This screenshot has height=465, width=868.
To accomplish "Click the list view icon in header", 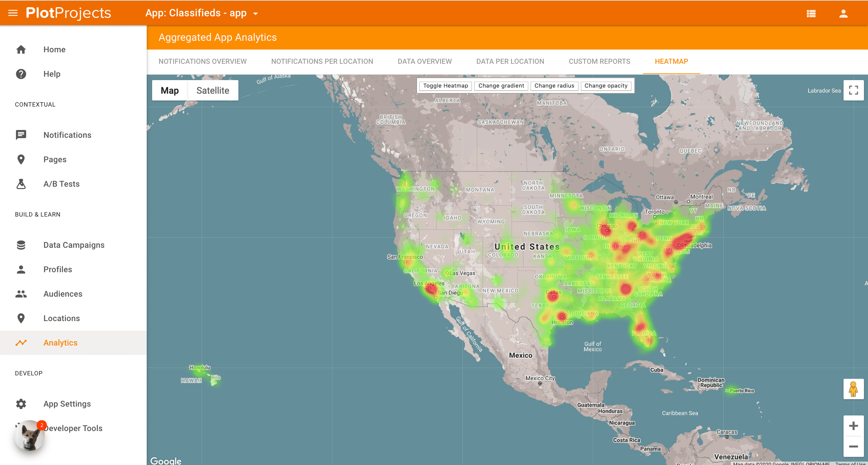I will [811, 14].
